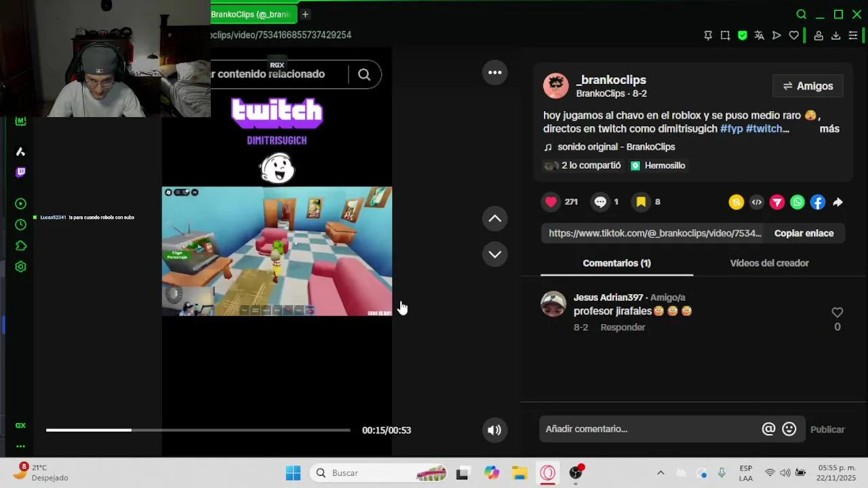The image size is (868, 488).
Task: Open File Explorer from taskbar
Action: pos(519,473)
